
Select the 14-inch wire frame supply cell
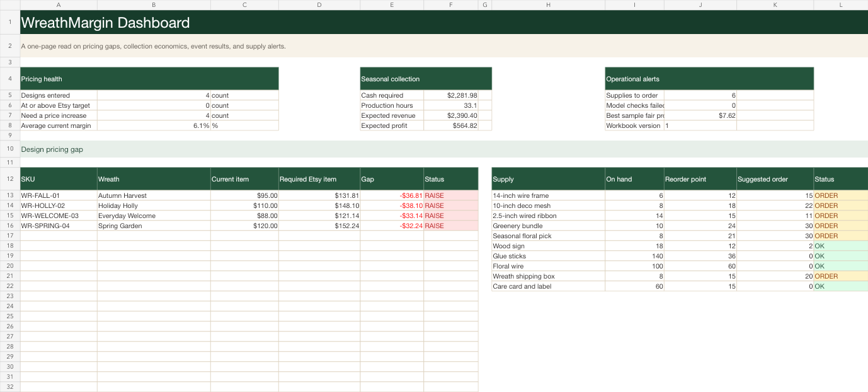548,195
